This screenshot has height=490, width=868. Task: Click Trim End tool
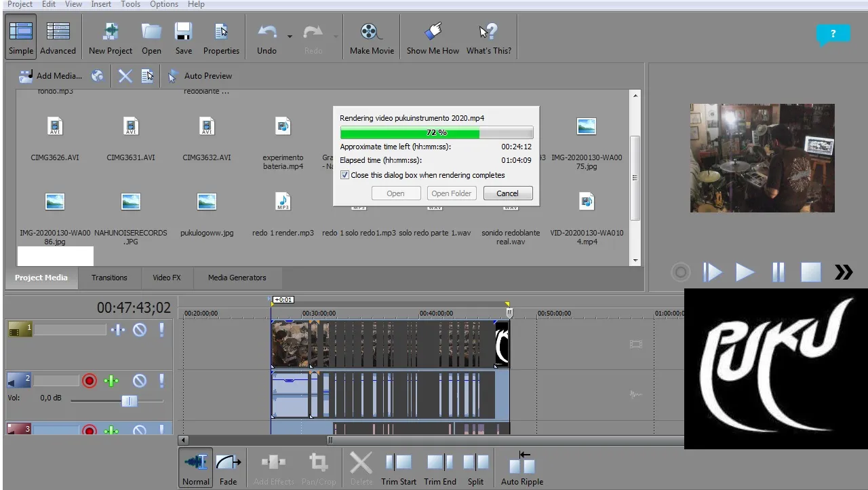440,468
